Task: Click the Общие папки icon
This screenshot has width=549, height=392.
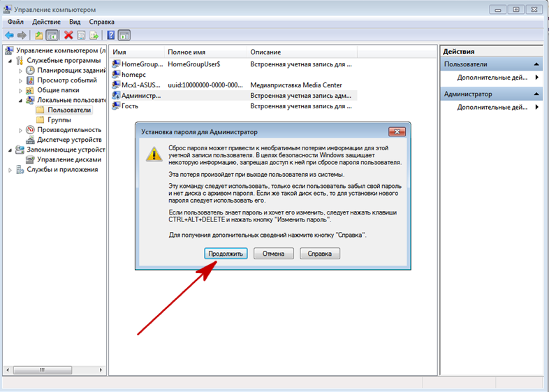Action: click(31, 90)
